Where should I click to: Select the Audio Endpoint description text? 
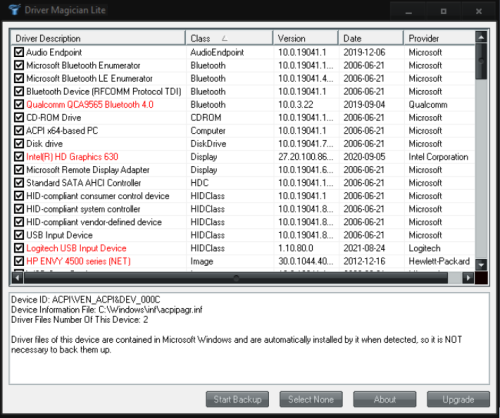(54, 52)
